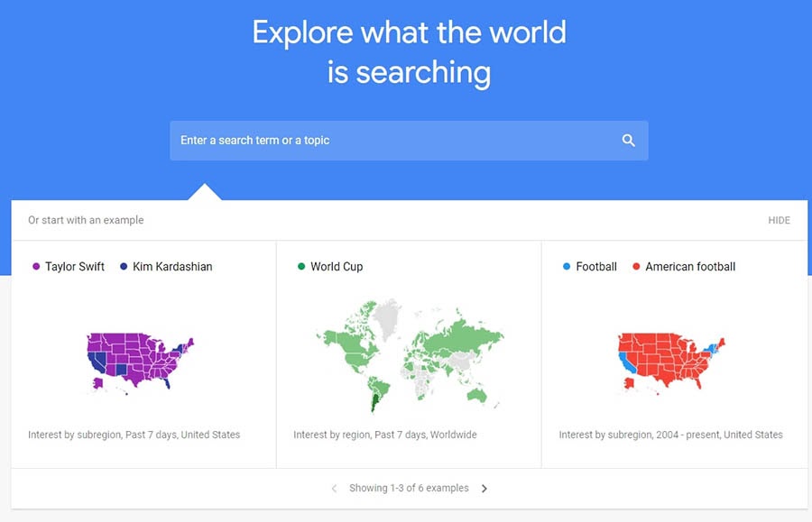Screen dimensions: 812x522
Task: Click the Football blue legend dot
Action: point(567,267)
